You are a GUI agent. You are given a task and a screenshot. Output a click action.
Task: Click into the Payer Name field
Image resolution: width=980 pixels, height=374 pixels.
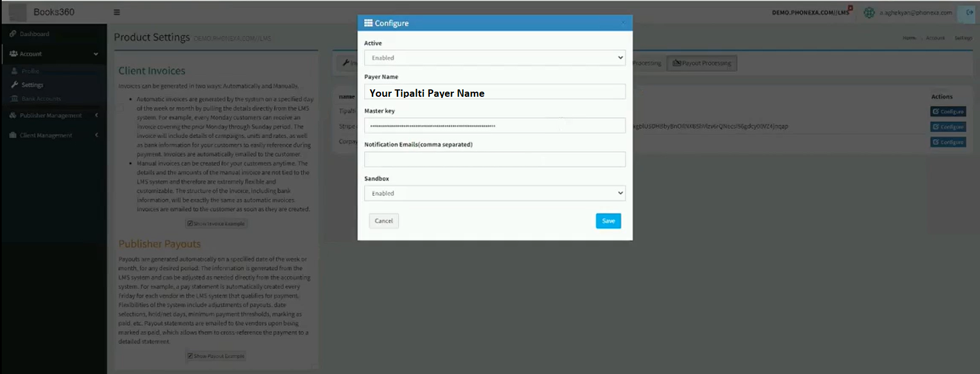(x=494, y=93)
